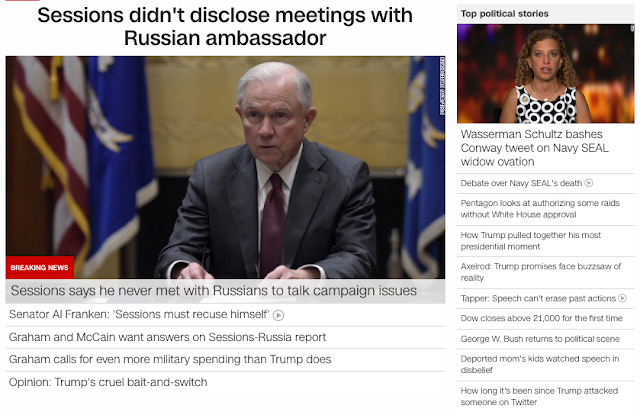Click play icon beside Al Franken headline
This screenshot has height=412, width=640.
point(278,315)
